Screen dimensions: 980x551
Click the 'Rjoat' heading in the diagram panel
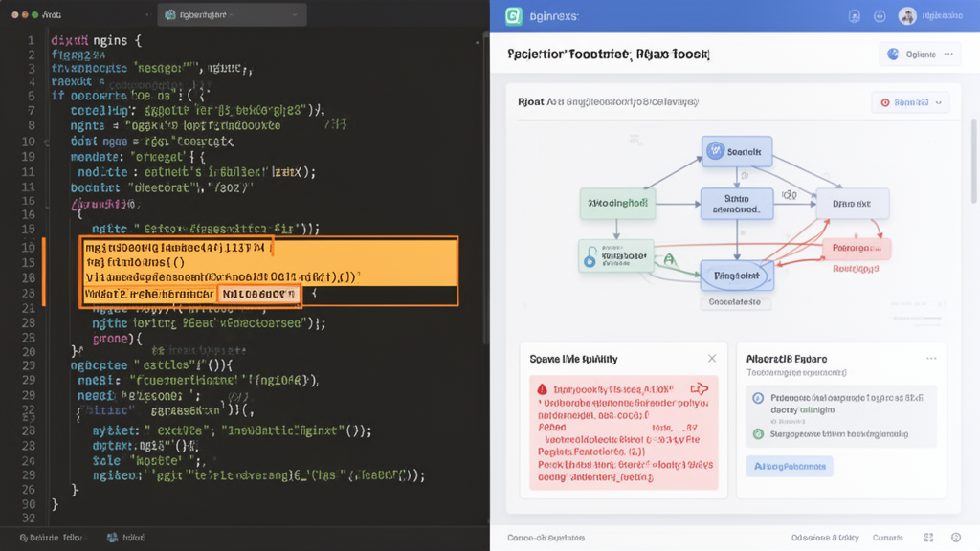530,101
